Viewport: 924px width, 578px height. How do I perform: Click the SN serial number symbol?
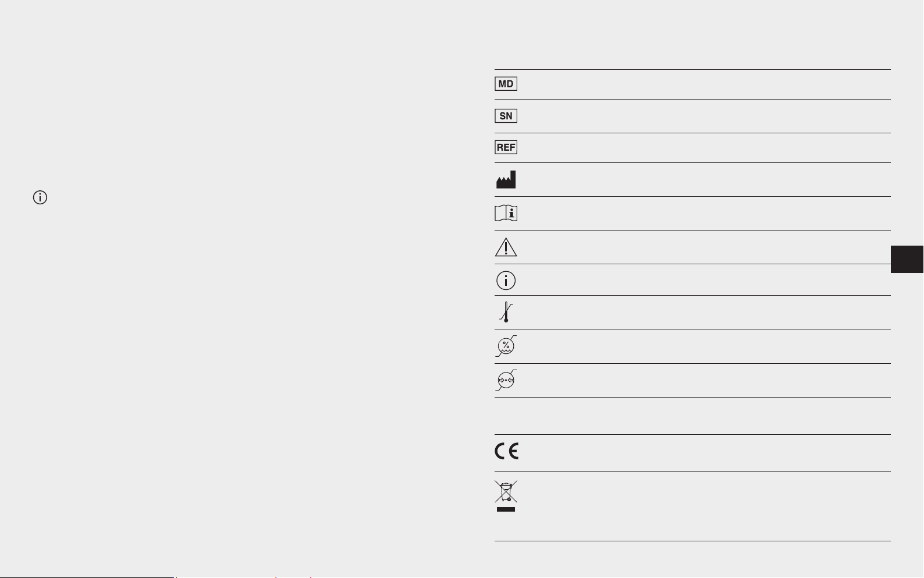coord(506,116)
